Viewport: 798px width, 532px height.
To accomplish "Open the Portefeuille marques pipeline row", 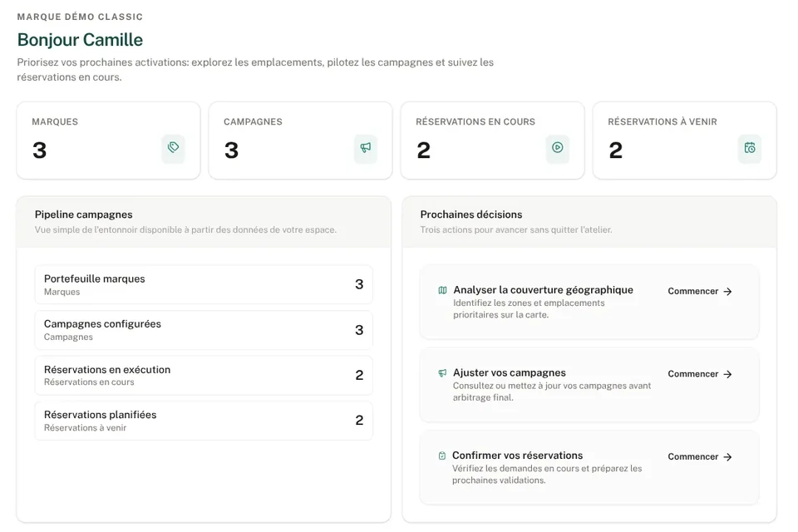I will [x=204, y=284].
